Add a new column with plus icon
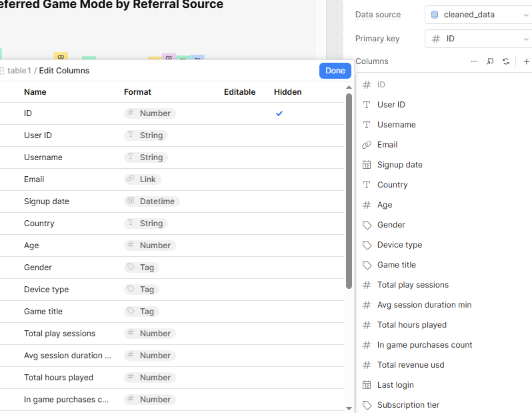 [x=526, y=61]
